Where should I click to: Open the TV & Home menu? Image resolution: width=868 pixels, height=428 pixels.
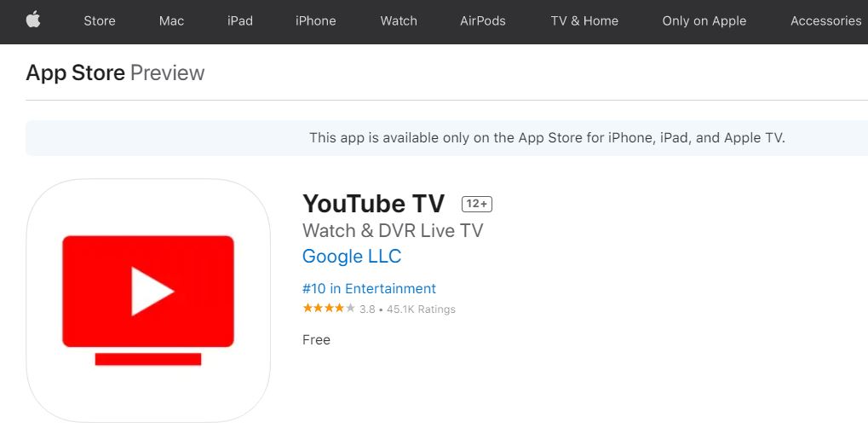point(584,21)
